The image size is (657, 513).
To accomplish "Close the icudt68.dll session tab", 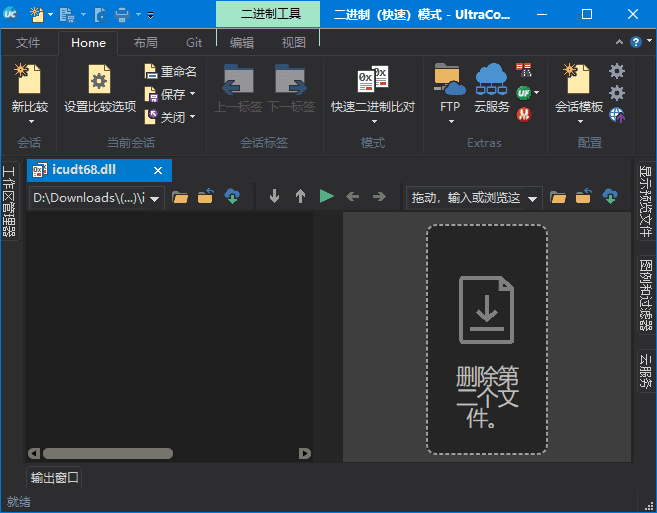I will tap(158, 170).
